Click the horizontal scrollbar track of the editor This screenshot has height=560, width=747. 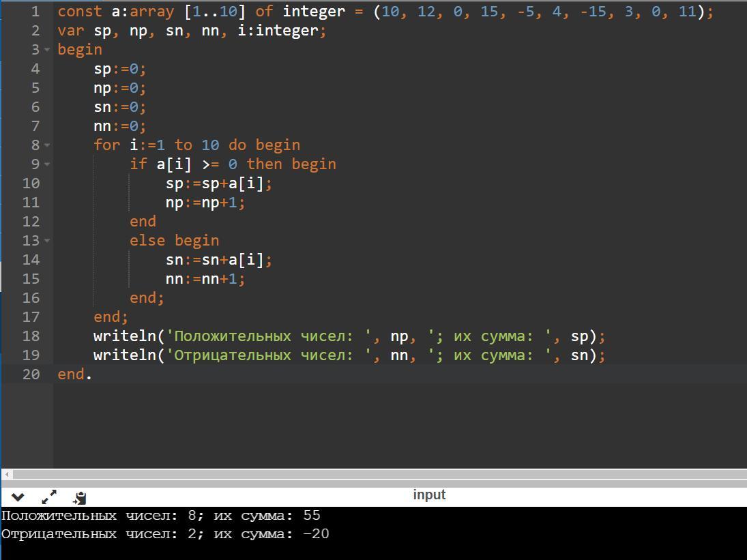pos(380,474)
